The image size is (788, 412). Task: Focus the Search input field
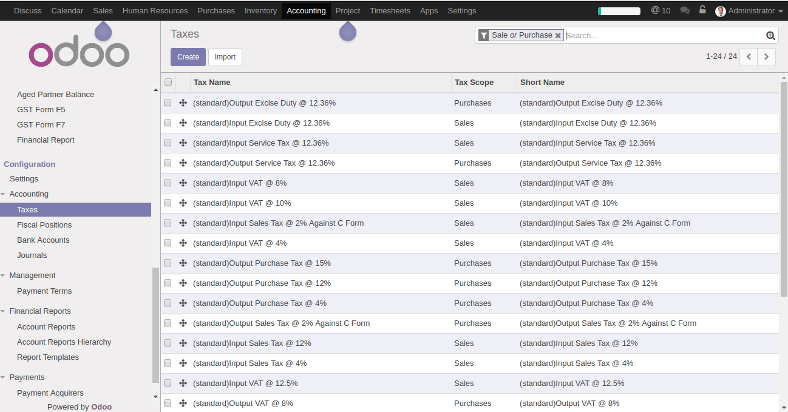pos(663,35)
